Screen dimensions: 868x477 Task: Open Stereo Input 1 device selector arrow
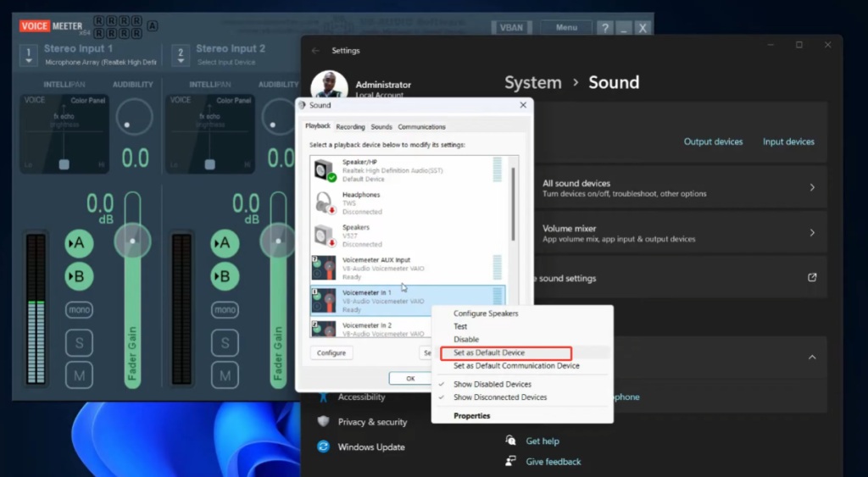click(x=29, y=55)
